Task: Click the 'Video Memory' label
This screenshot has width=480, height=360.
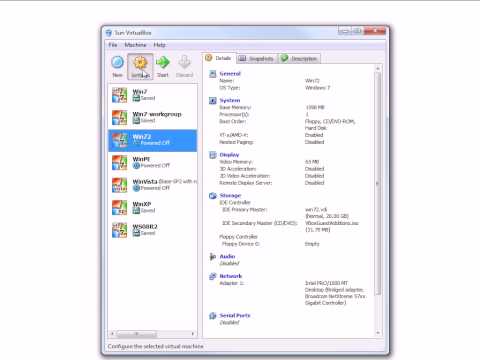Action: coord(236,162)
